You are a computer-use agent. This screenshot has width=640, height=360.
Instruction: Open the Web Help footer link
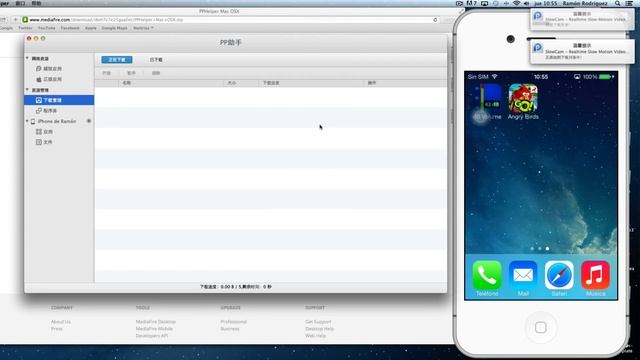(x=316, y=336)
